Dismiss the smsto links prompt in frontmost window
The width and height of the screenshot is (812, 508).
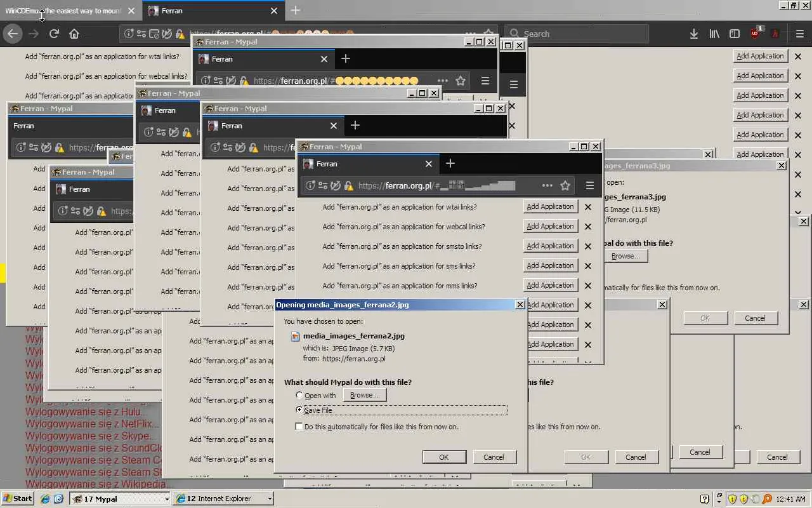point(588,246)
